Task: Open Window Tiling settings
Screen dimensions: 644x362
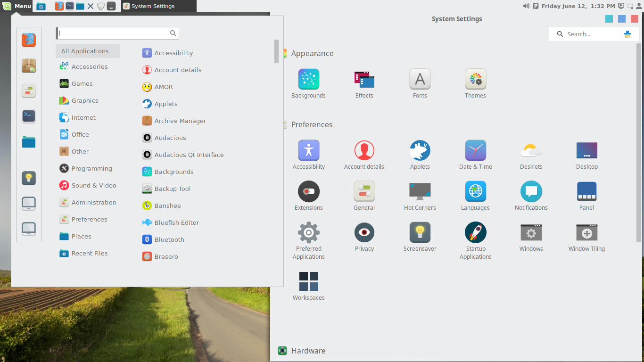Action: 586,237
